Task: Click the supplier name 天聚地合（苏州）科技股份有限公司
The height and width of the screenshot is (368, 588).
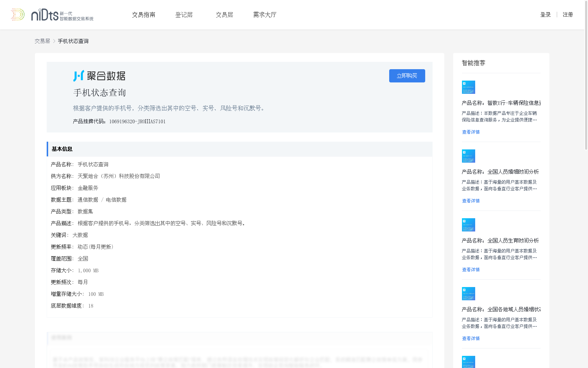Action: tap(119, 176)
